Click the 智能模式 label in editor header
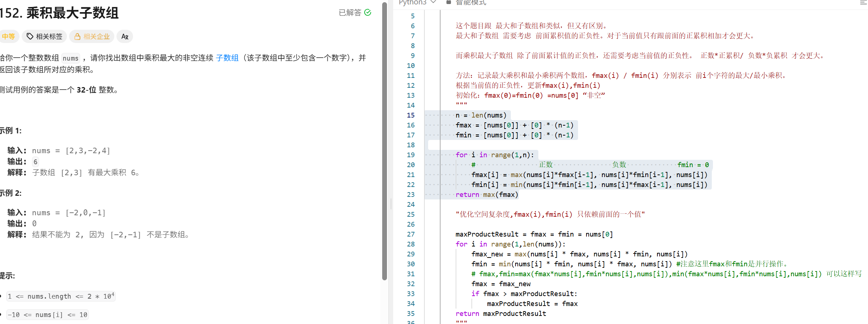 471,3
